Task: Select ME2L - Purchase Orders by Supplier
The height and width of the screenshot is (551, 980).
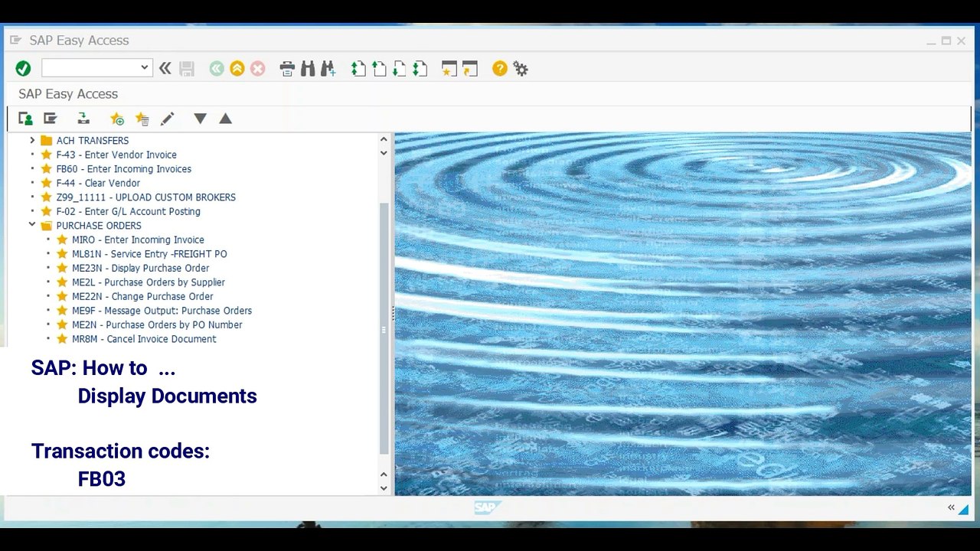Action: [149, 282]
